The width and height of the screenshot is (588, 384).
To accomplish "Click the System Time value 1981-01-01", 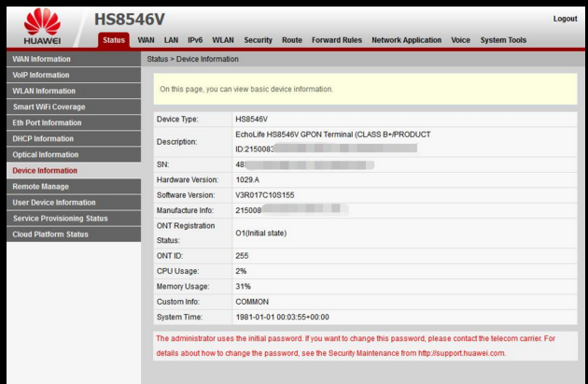I will pyautogui.click(x=282, y=317).
